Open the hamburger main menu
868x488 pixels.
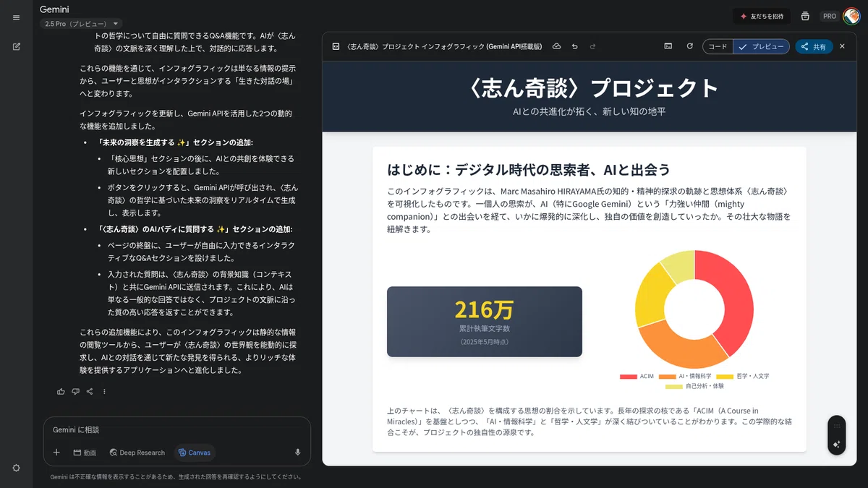pos(16,17)
